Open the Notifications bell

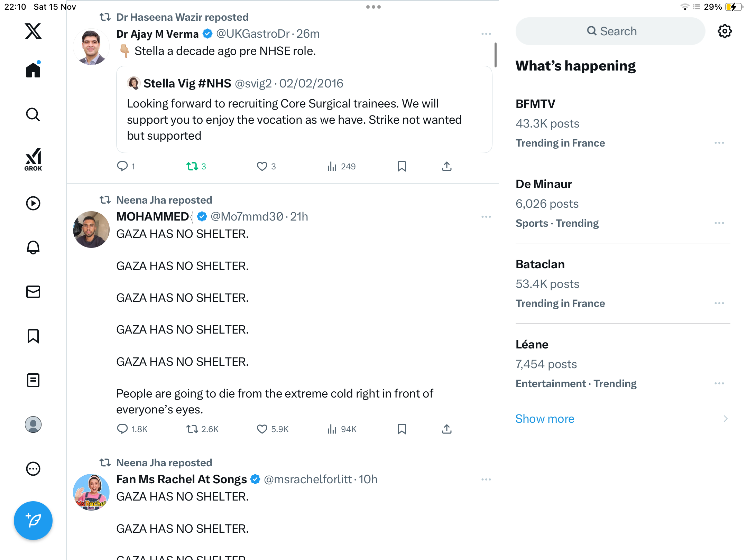33,248
